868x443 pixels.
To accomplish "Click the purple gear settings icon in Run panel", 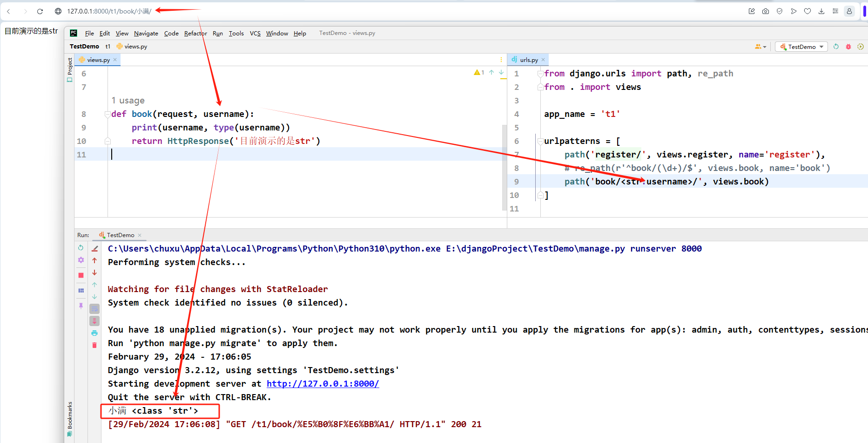I will click(x=81, y=260).
